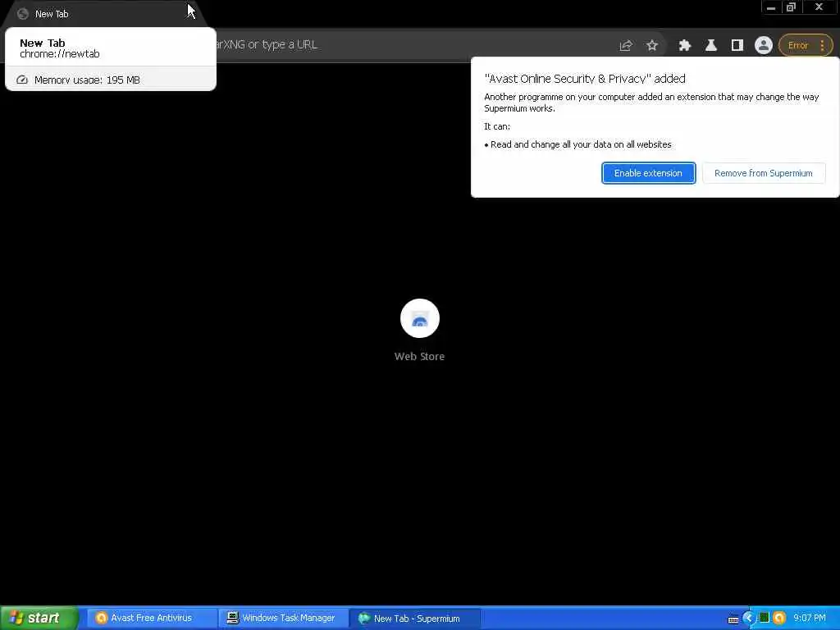
Task: Choose Remove from Supermium
Action: pyautogui.click(x=764, y=173)
